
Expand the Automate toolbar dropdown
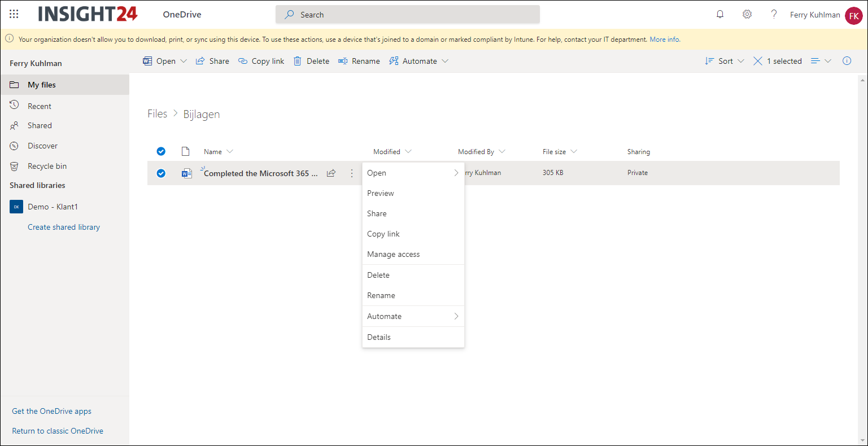click(x=418, y=61)
